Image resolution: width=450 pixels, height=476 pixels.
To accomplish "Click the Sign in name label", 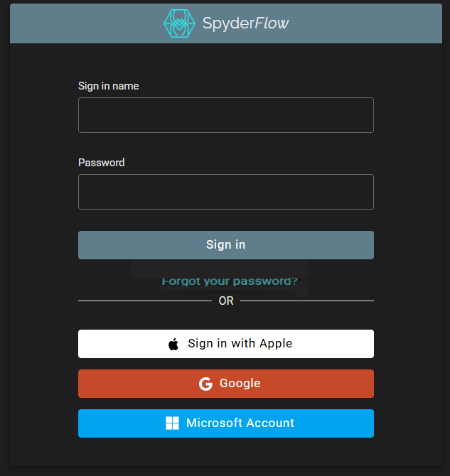I will pyautogui.click(x=108, y=86).
